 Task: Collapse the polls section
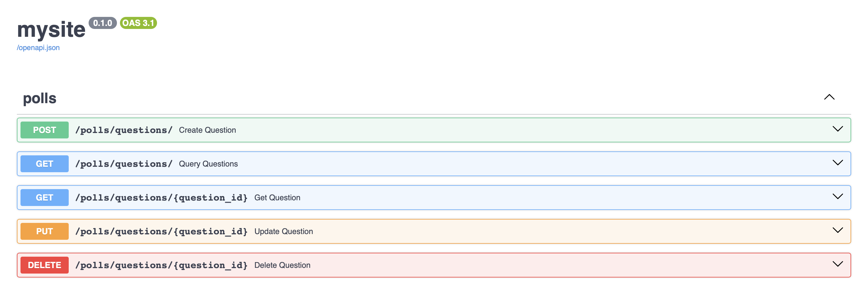[829, 97]
